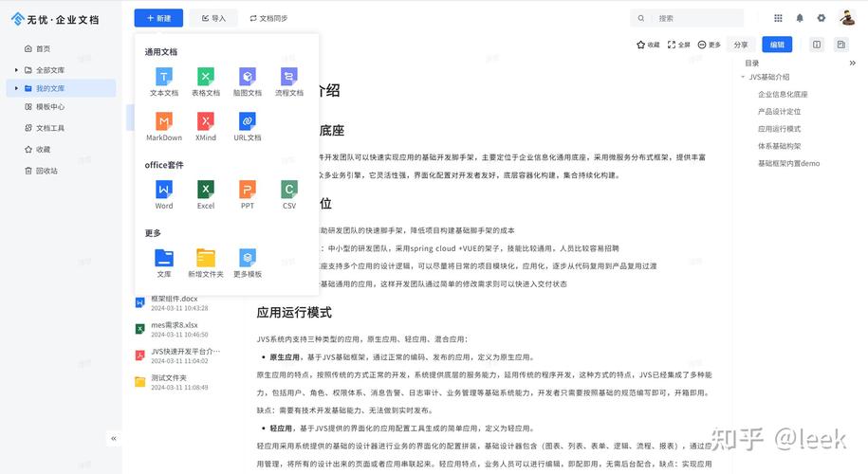868x474 pixels.
Task: Open the apps grid icon
Action: coord(778,18)
